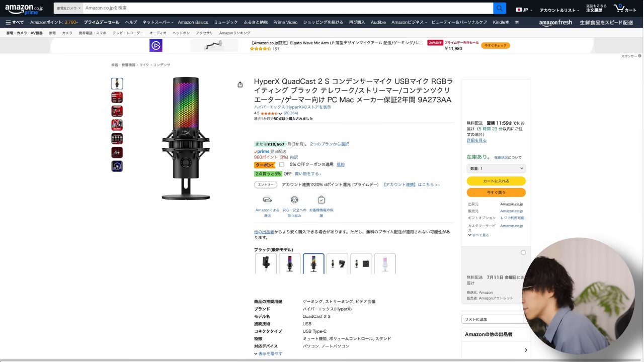644x362 pixels.
Task: Open 返品もこちら 注文履歴
Action: click(597, 8)
